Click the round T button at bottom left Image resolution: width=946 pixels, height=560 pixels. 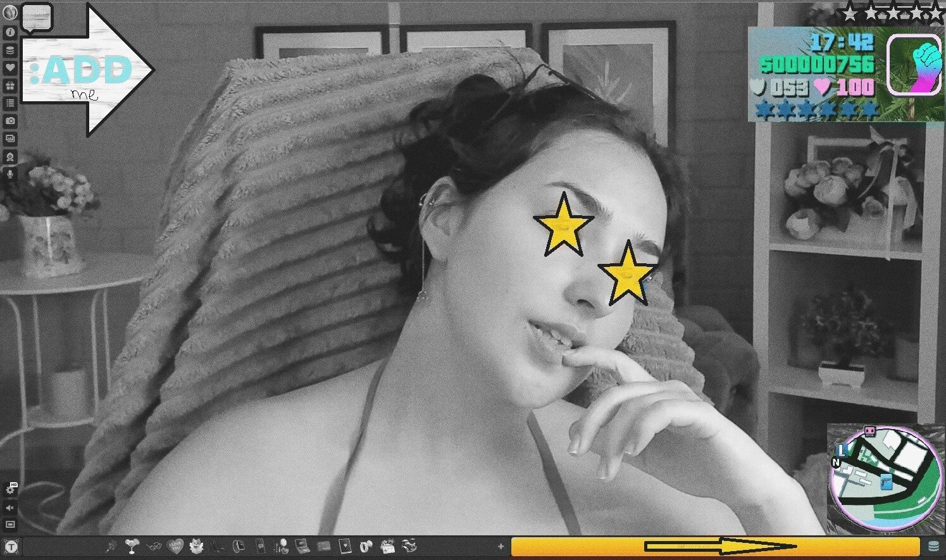click(x=12, y=546)
